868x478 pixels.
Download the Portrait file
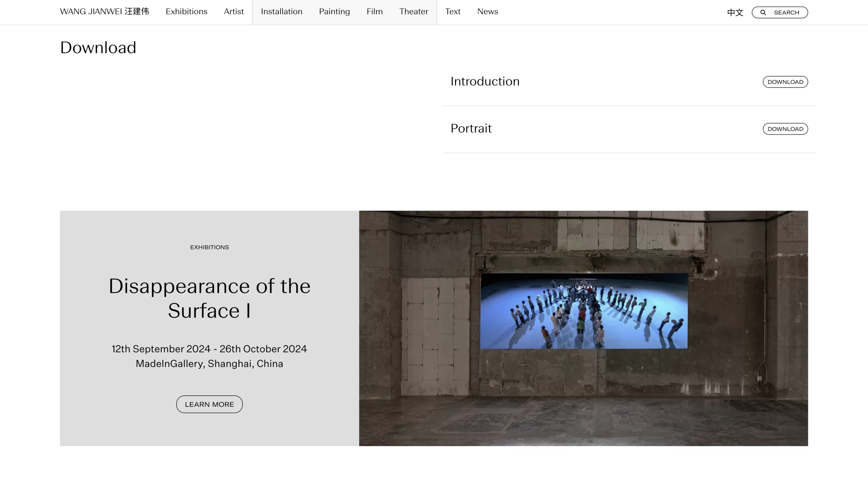(785, 129)
